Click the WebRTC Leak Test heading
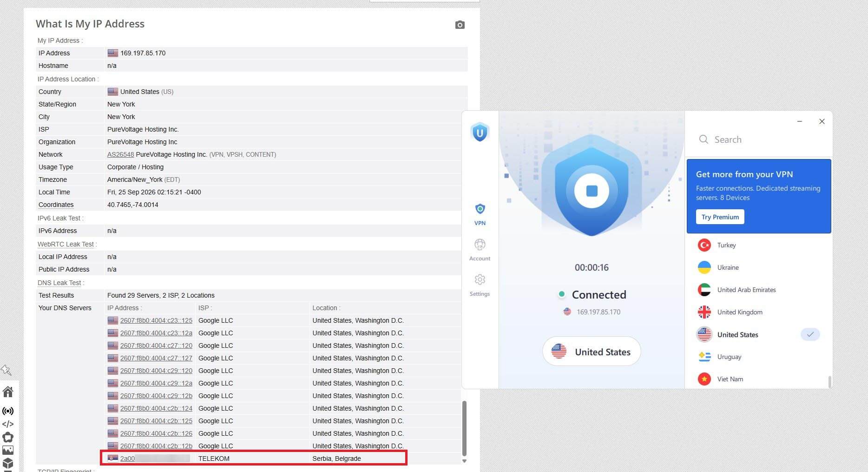The width and height of the screenshot is (868, 472). (x=66, y=244)
